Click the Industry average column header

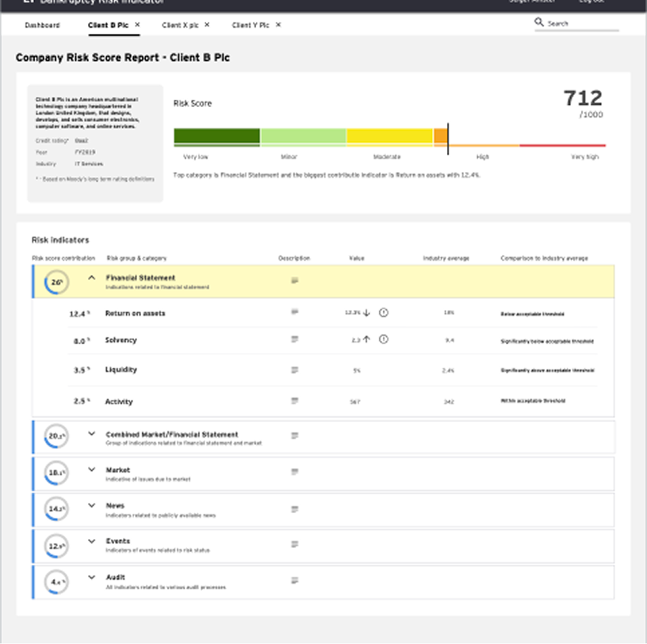(x=446, y=259)
